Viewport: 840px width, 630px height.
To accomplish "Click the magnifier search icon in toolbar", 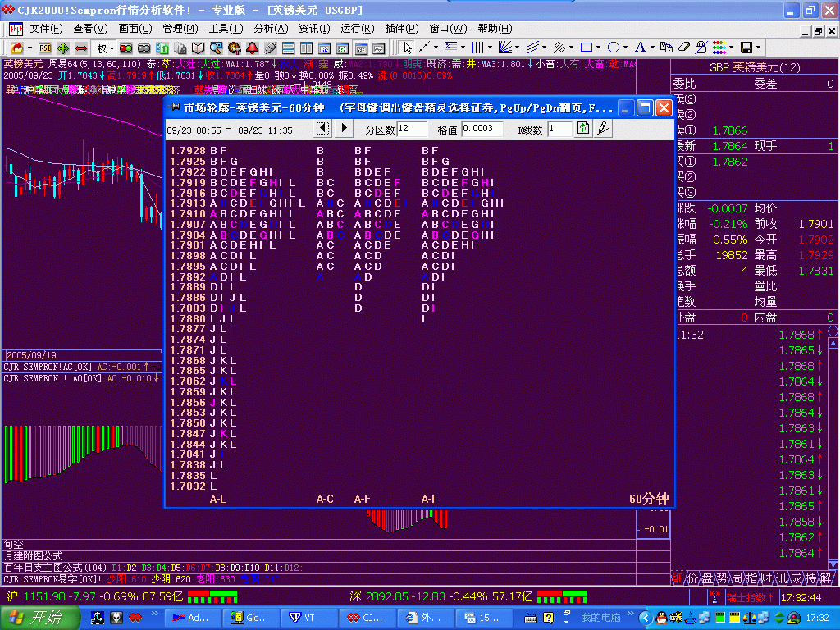I will click(216, 48).
